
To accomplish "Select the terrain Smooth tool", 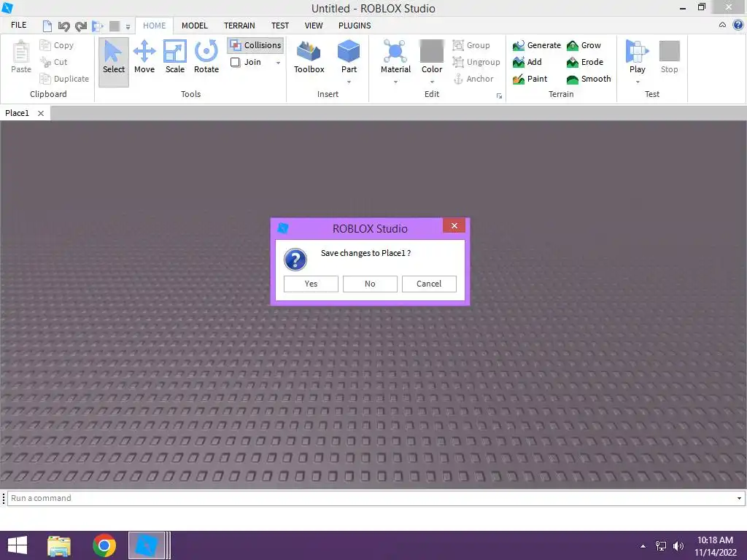I will (589, 79).
